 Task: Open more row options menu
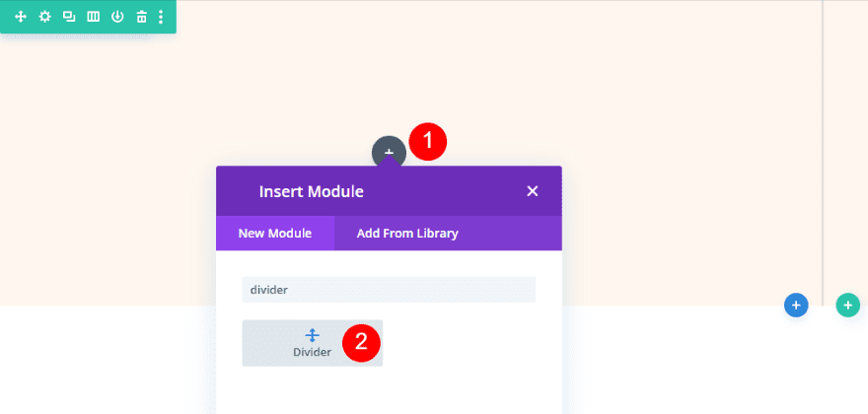click(x=161, y=17)
